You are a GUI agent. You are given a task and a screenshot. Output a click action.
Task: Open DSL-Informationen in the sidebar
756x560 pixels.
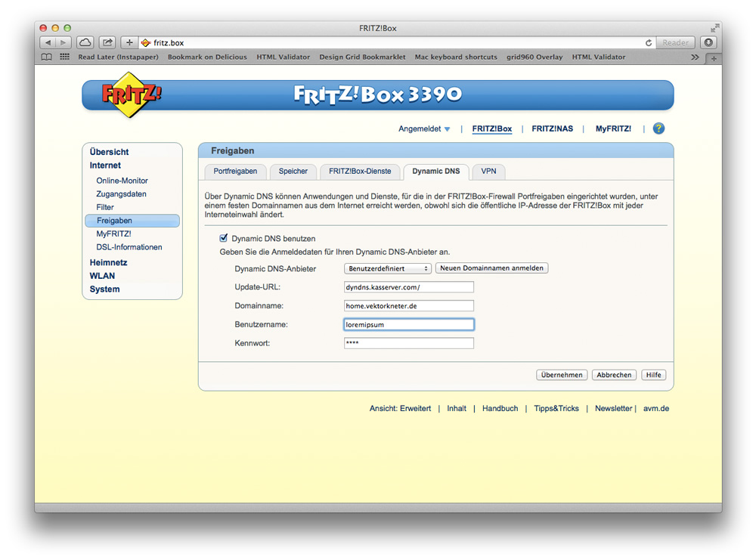pyautogui.click(x=129, y=247)
